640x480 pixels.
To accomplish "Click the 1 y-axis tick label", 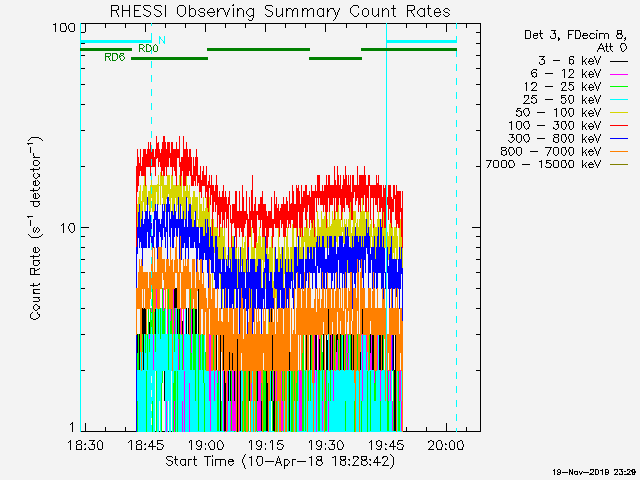I will pos(73,427).
